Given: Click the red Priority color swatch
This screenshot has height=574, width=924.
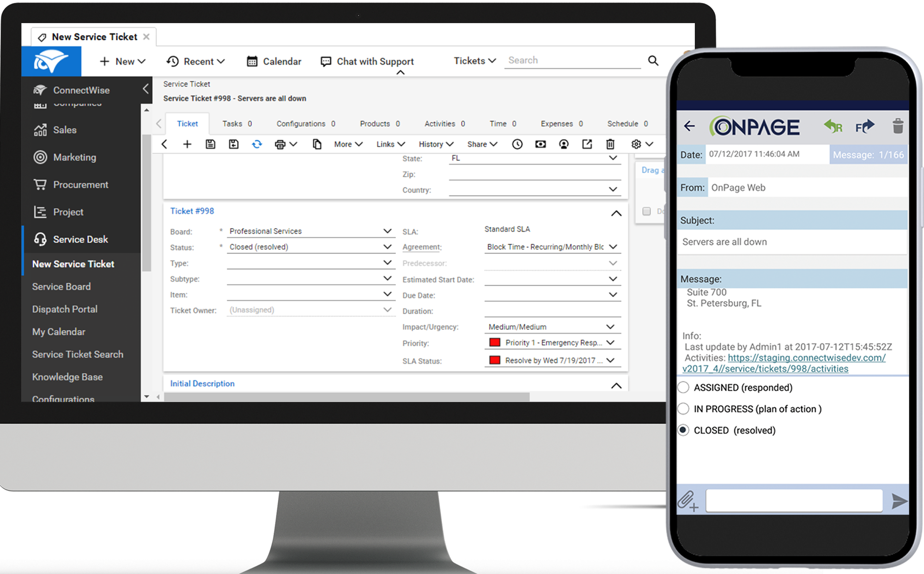Looking at the screenshot, I should coord(495,342).
